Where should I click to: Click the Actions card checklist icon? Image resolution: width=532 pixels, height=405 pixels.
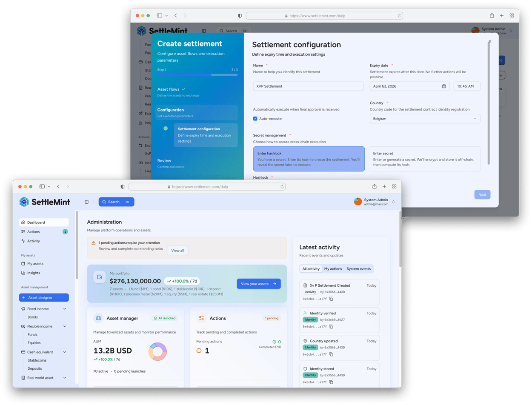[201, 318]
